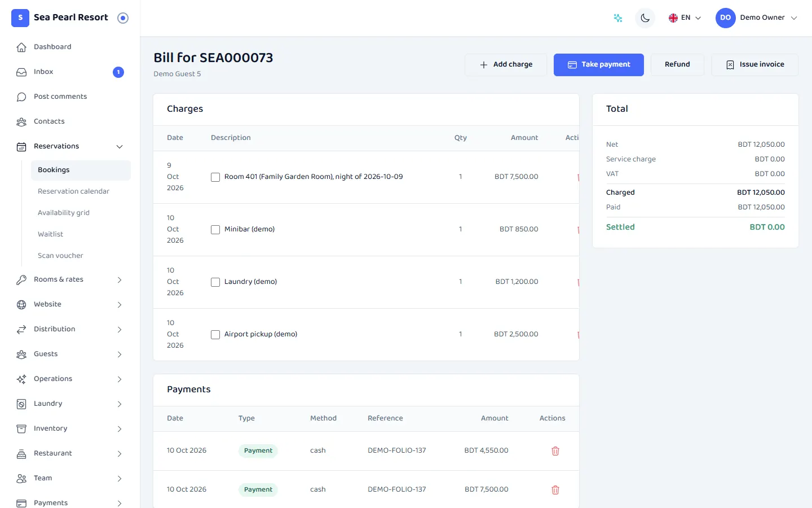Open Reservation calendar
Viewport: 812px width, 508px height.
click(81, 192)
